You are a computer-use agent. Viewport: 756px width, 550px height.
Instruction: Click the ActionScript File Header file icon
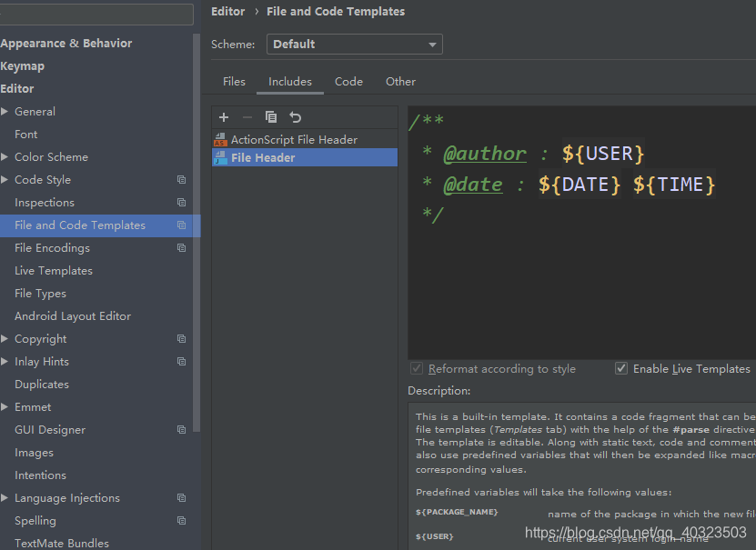click(220, 140)
